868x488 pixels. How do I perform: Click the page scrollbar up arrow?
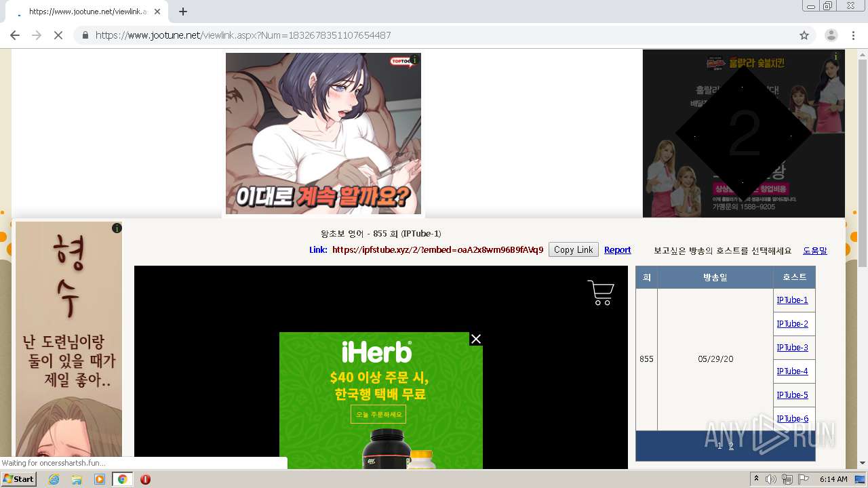coord(863,54)
